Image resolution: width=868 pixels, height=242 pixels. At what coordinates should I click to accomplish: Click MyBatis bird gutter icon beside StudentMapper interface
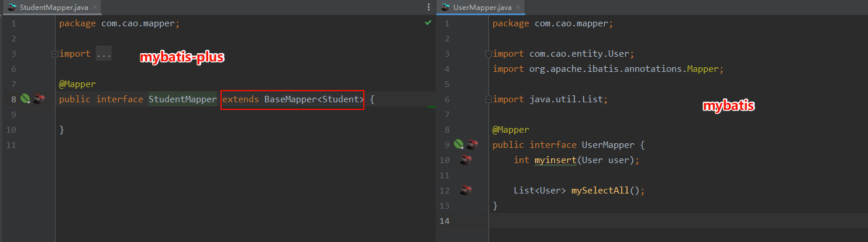[x=39, y=99]
